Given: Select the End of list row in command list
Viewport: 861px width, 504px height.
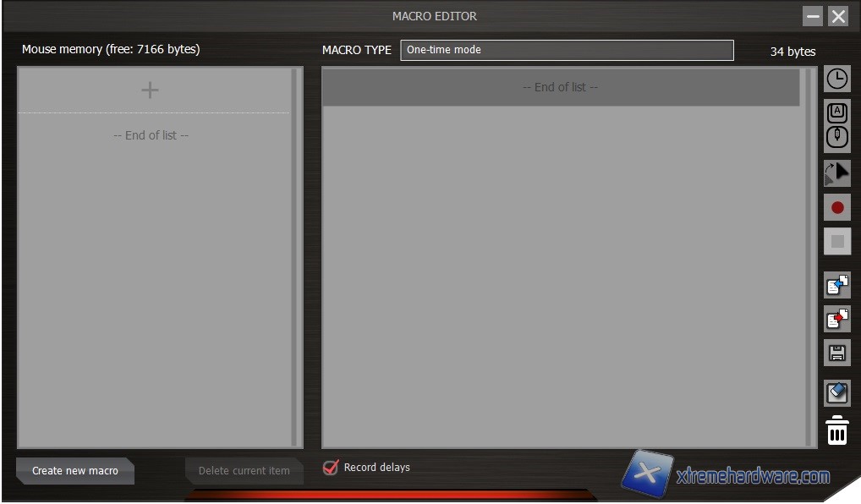Looking at the screenshot, I should coord(560,87).
